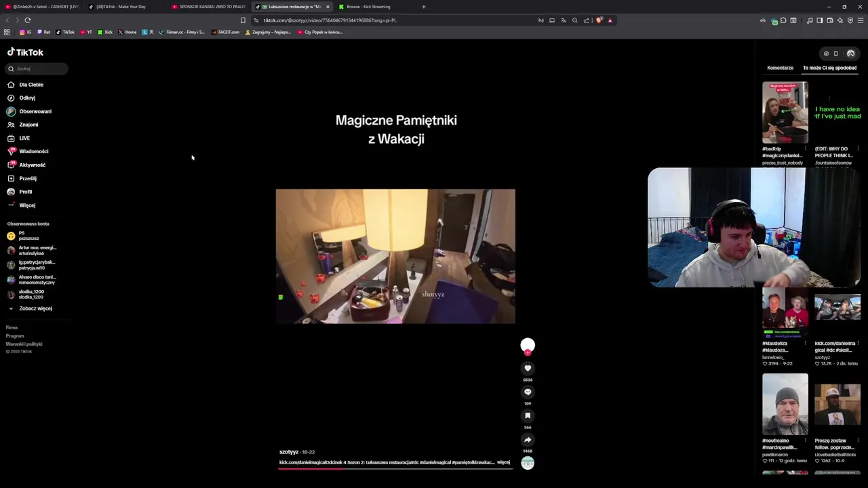
Task: Click the Brave shields lion icon
Action: pos(599,20)
